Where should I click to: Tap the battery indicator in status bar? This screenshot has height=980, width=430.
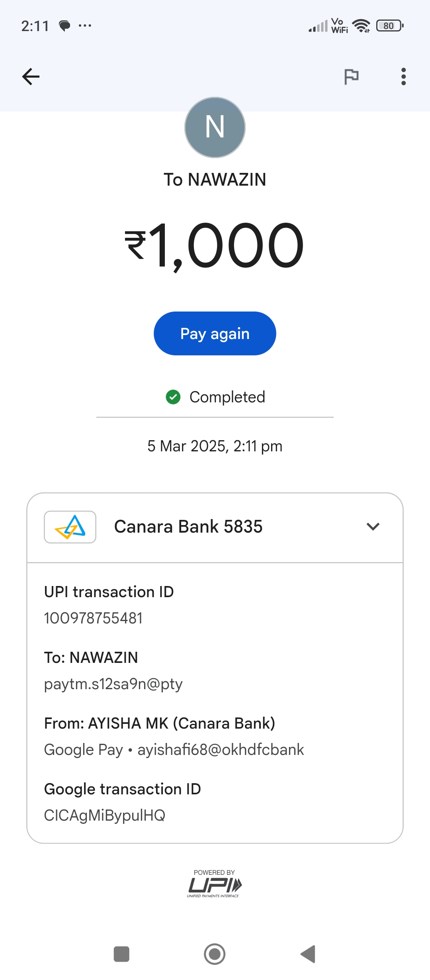point(389,26)
